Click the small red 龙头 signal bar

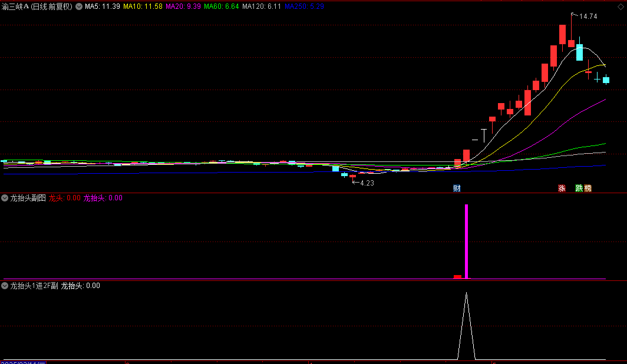point(457,277)
